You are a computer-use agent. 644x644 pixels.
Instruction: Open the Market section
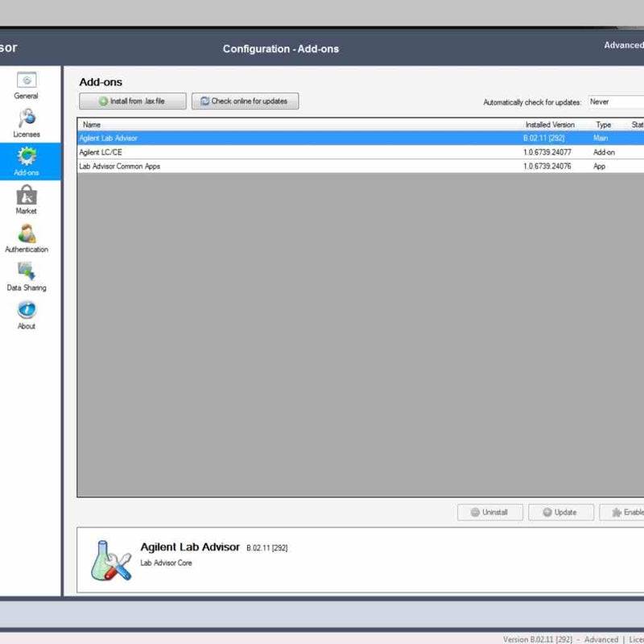[x=27, y=200]
